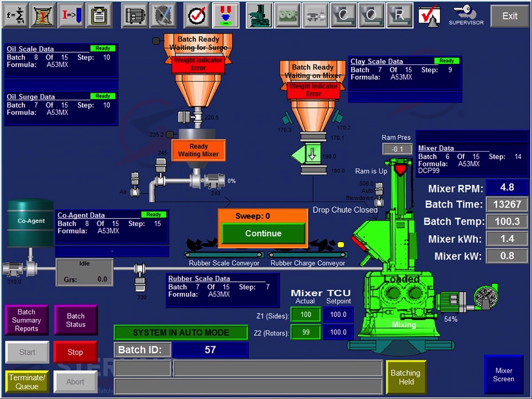Open the Rubber Scale Data panel
Image resolution: width=532 pixels, height=399 pixels.
pos(223,290)
